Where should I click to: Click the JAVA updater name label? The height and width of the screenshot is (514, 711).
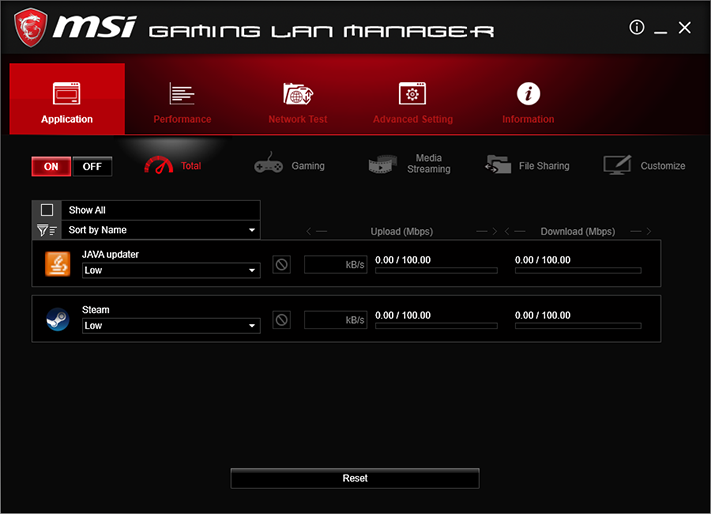point(110,254)
